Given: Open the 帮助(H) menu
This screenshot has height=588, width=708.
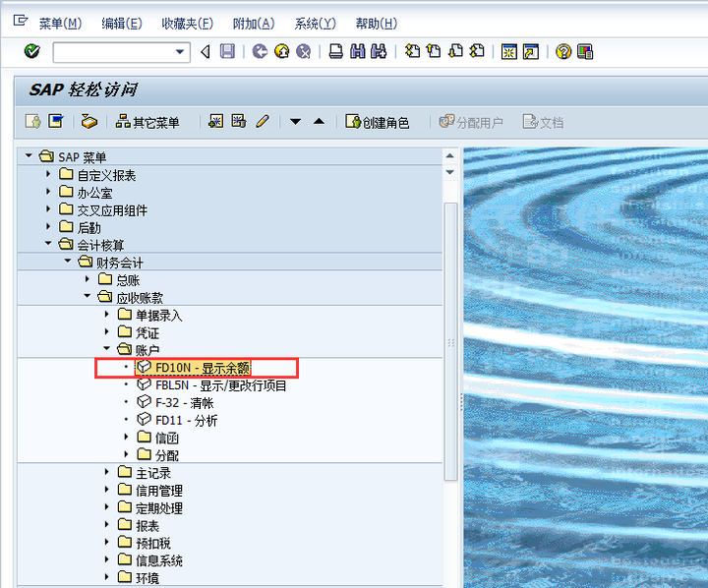Looking at the screenshot, I should 376,24.
